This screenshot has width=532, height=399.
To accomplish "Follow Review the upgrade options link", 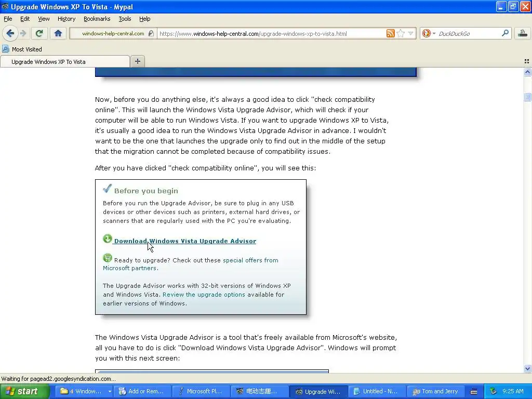I will click(x=204, y=295).
